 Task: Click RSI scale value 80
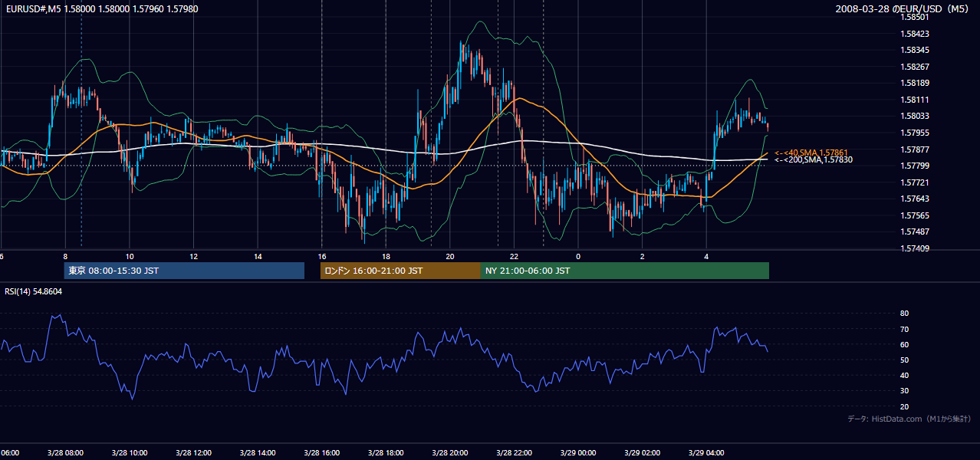[x=905, y=314]
